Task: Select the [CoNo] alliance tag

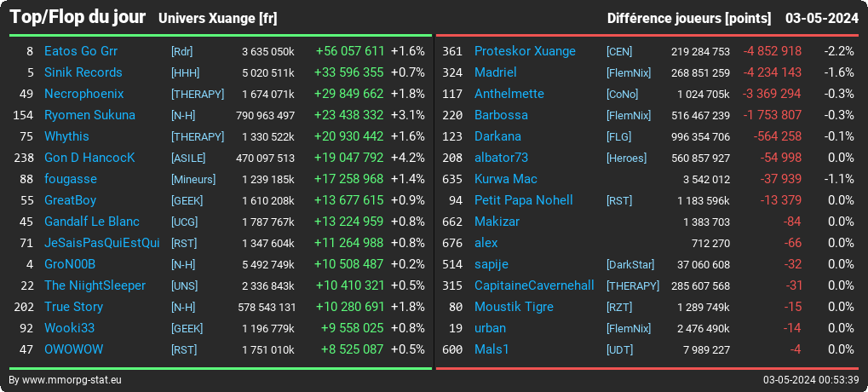Action: (622, 94)
